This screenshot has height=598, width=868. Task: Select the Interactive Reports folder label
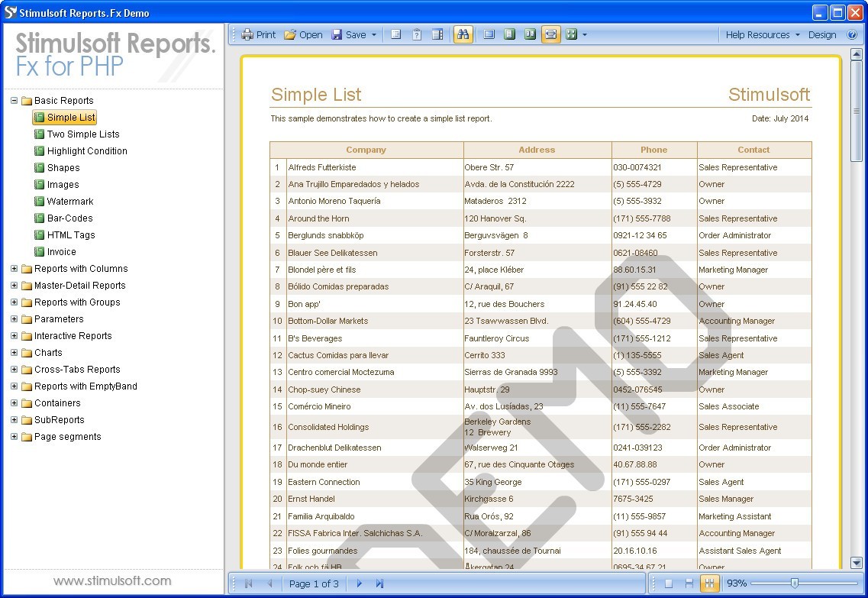(x=73, y=335)
